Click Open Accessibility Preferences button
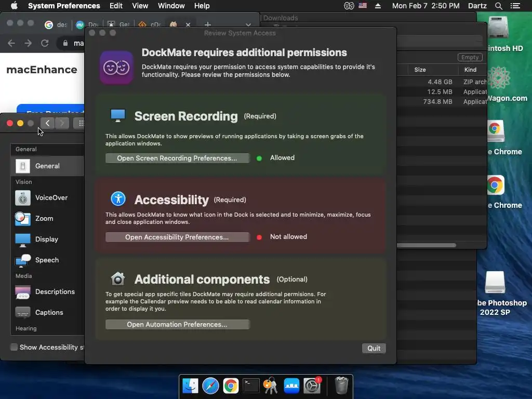Image resolution: width=532 pixels, height=399 pixels. [177, 237]
